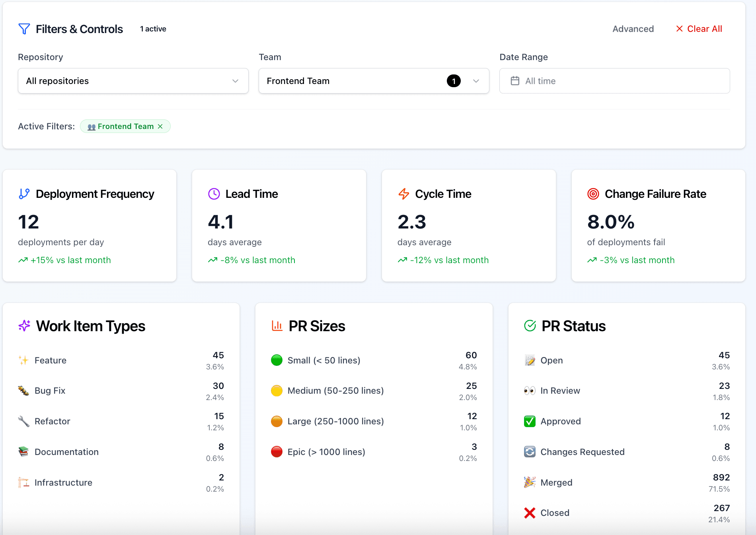Click the Team selection count badge
Image resolution: width=756 pixels, height=535 pixels.
(454, 81)
